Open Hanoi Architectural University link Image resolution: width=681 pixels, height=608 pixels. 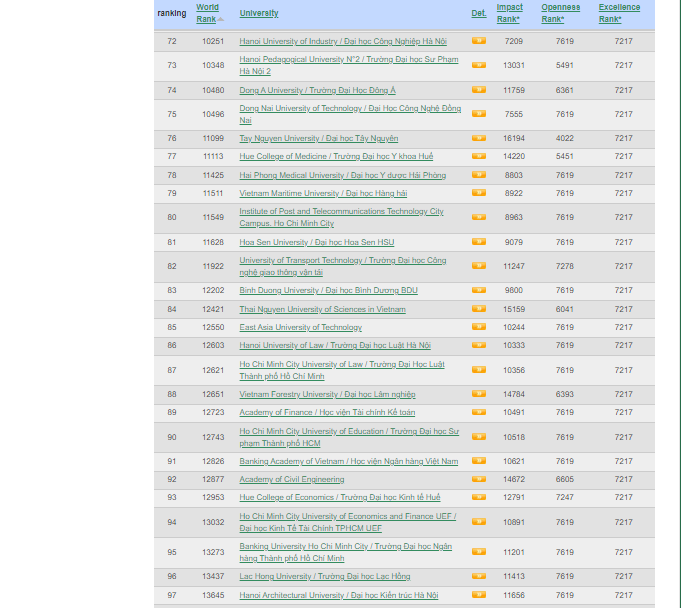[x=339, y=595]
